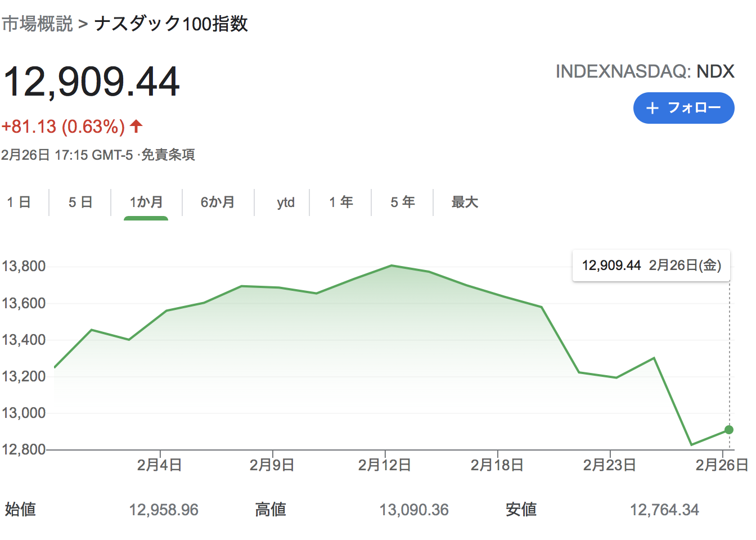The image size is (756, 540).
Task: Click the 13,000 y-axis label
Action: tap(24, 413)
